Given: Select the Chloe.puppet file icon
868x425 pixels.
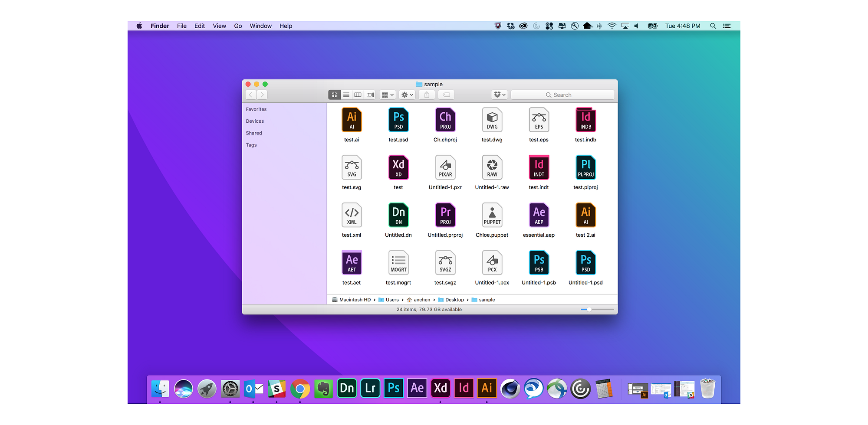Looking at the screenshot, I should [x=492, y=215].
